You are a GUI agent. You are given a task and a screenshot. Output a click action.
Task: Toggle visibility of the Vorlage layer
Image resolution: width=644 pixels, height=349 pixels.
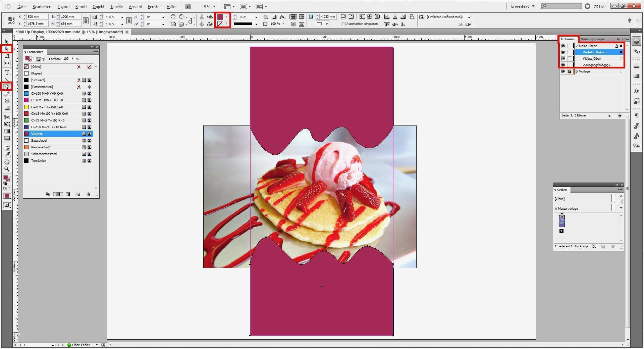[563, 71]
